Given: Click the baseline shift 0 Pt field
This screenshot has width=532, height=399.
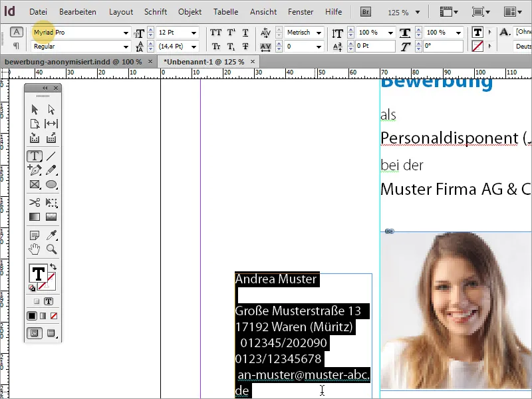Looking at the screenshot, I should coord(375,46).
